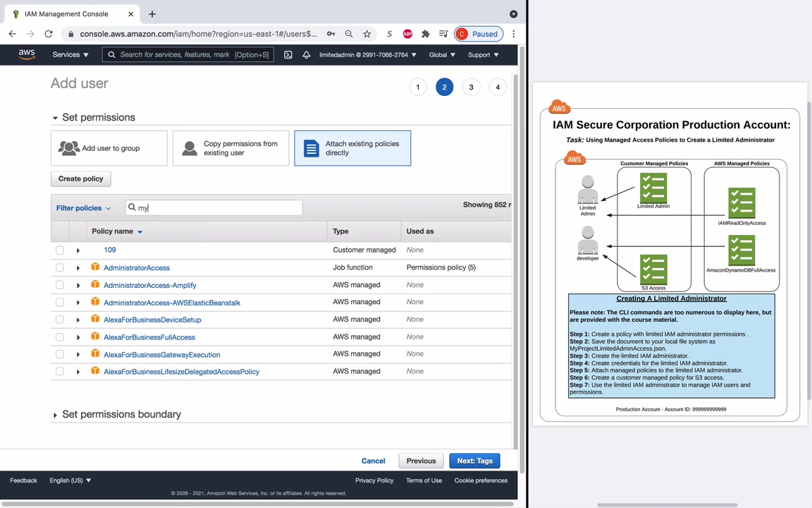Image resolution: width=812 pixels, height=508 pixels.
Task: Expand details of policy 109
Action: [78, 250]
